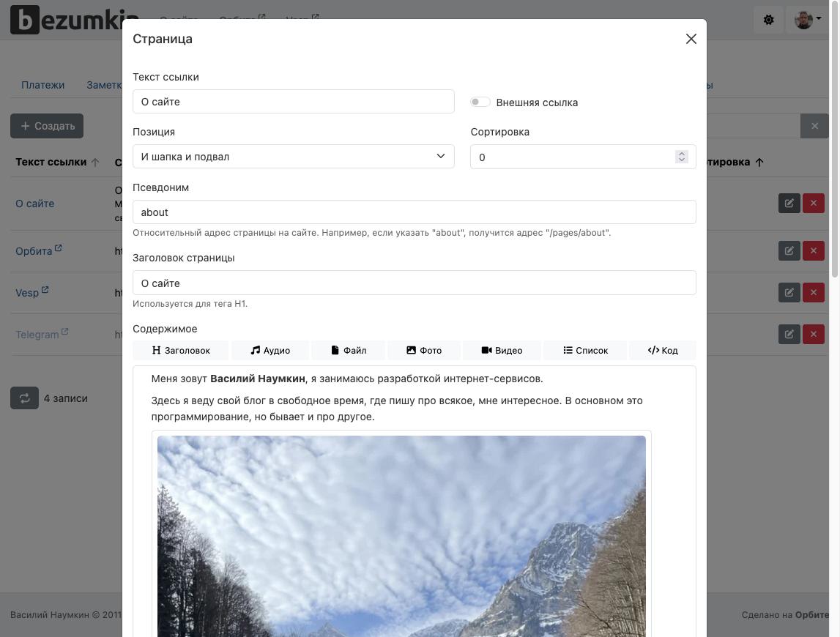Close the Страница dialog with X

click(691, 40)
